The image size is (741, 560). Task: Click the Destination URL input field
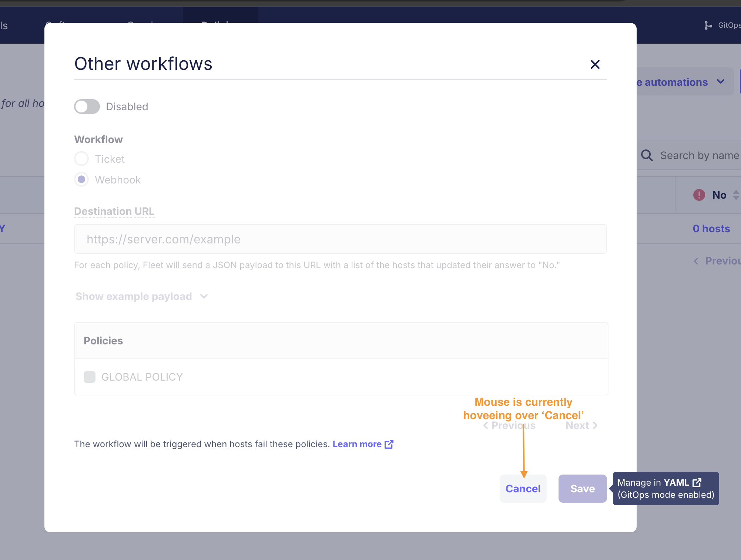pos(340,239)
